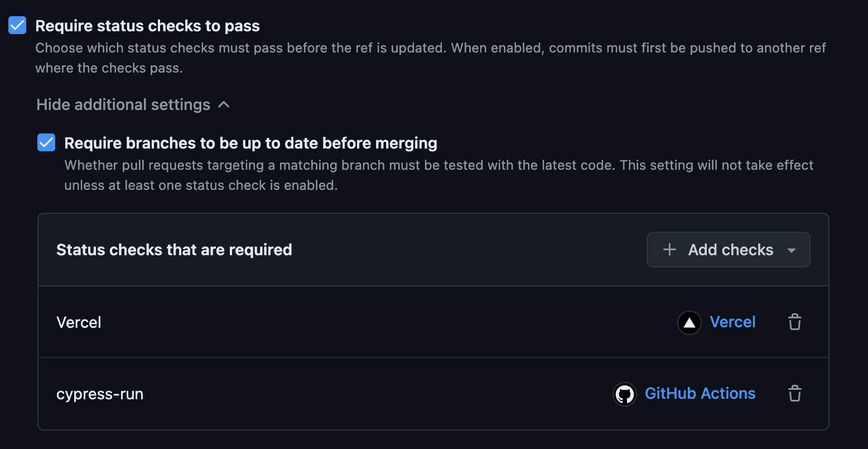Click the Vercel check name in list
868x449 pixels.
(79, 323)
